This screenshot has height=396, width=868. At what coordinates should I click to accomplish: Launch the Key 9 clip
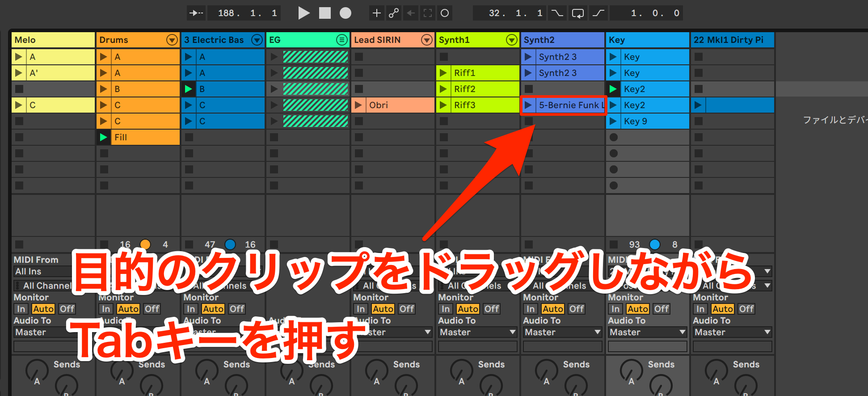(613, 121)
